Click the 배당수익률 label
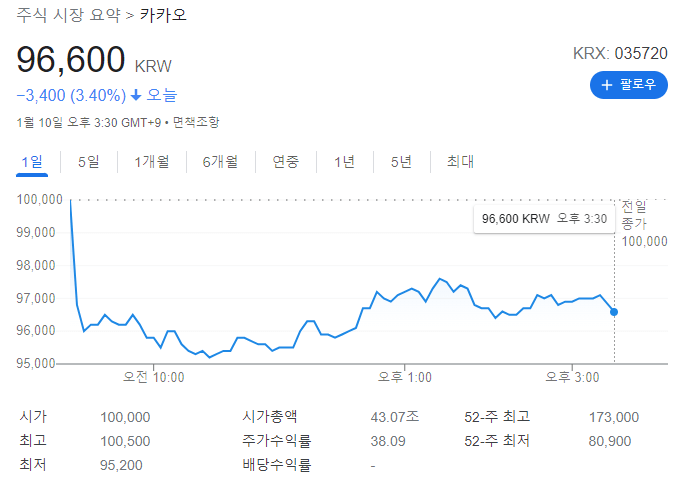The width and height of the screenshot is (697, 482). click(x=276, y=465)
